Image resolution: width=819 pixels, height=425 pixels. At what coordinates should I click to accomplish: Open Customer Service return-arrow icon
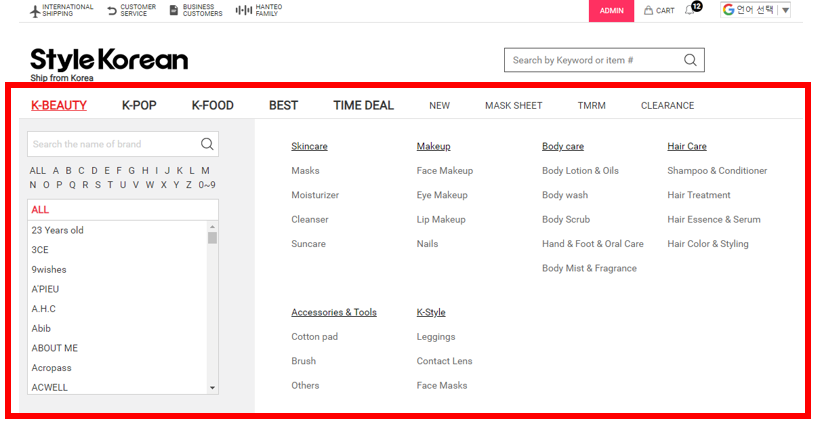point(111,11)
